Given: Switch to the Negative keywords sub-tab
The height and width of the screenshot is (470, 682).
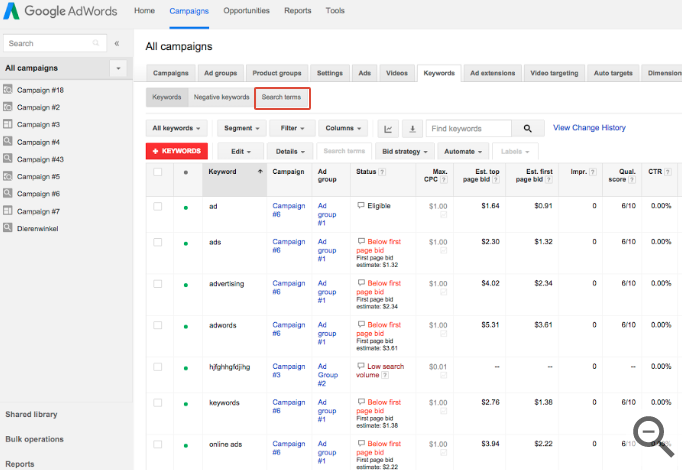Looking at the screenshot, I should [x=221, y=97].
